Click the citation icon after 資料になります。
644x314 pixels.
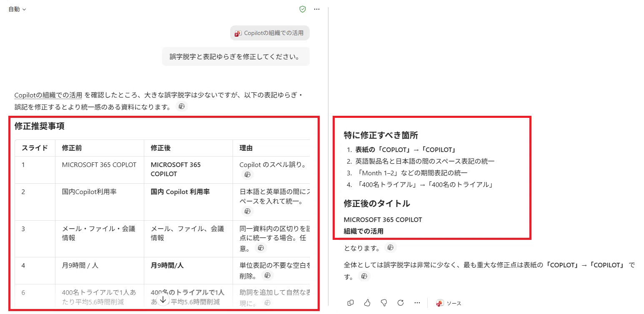point(181,107)
